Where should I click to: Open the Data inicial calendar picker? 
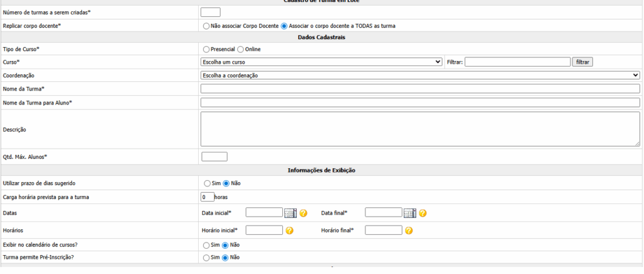[x=290, y=213]
